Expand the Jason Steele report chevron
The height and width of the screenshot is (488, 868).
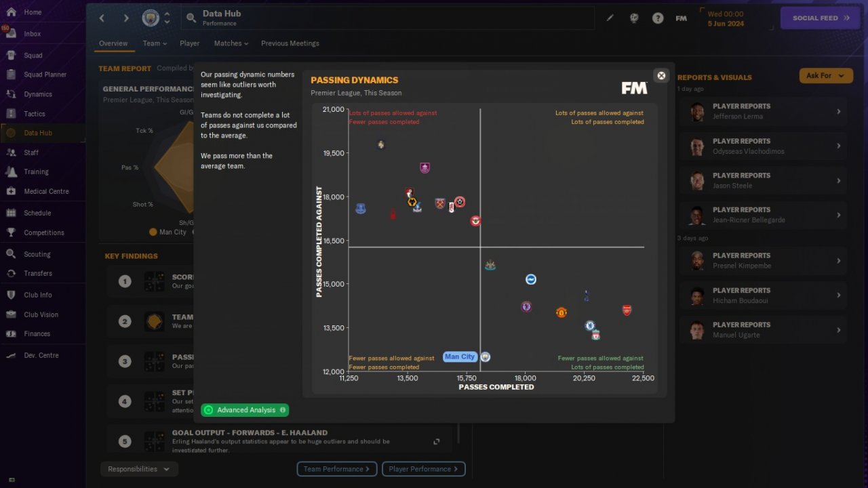point(838,180)
